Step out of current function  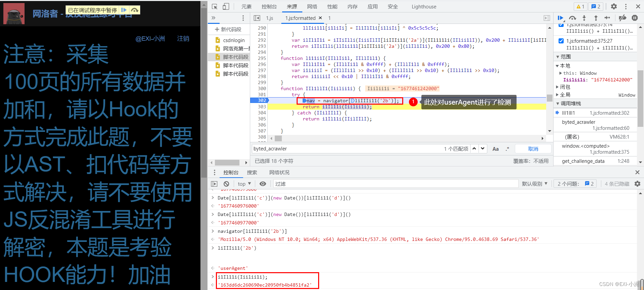click(596, 18)
